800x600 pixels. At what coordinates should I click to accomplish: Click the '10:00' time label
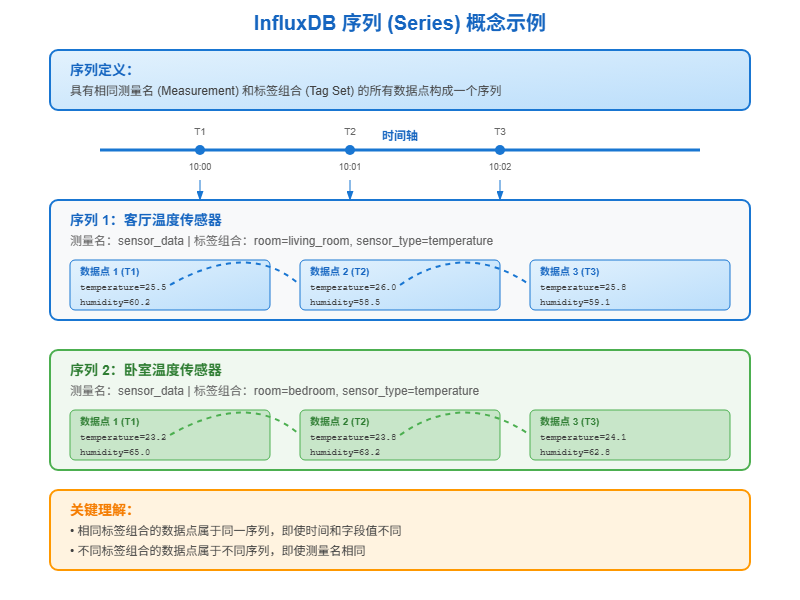(200, 167)
